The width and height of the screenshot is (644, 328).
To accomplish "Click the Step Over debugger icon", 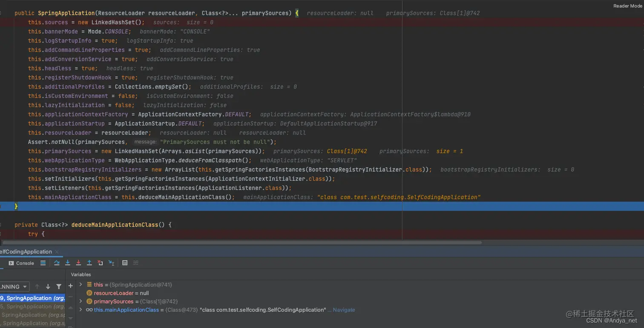I will [x=57, y=263].
